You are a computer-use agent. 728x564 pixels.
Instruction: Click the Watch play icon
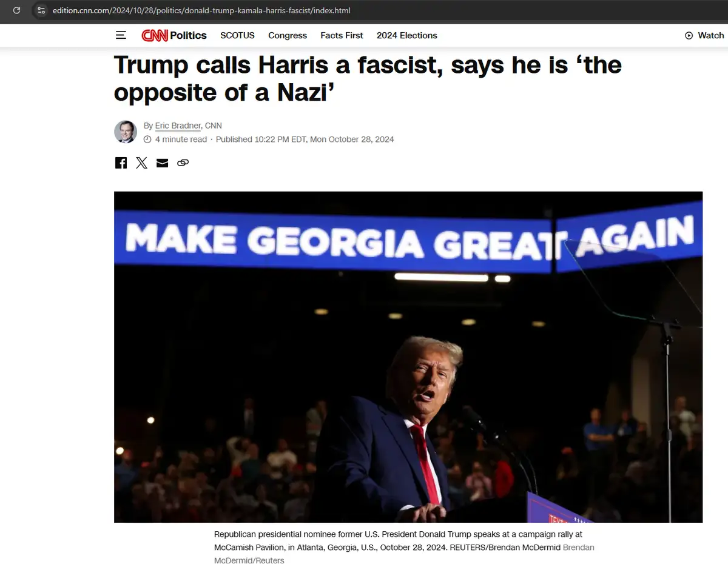[x=689, y=35]
